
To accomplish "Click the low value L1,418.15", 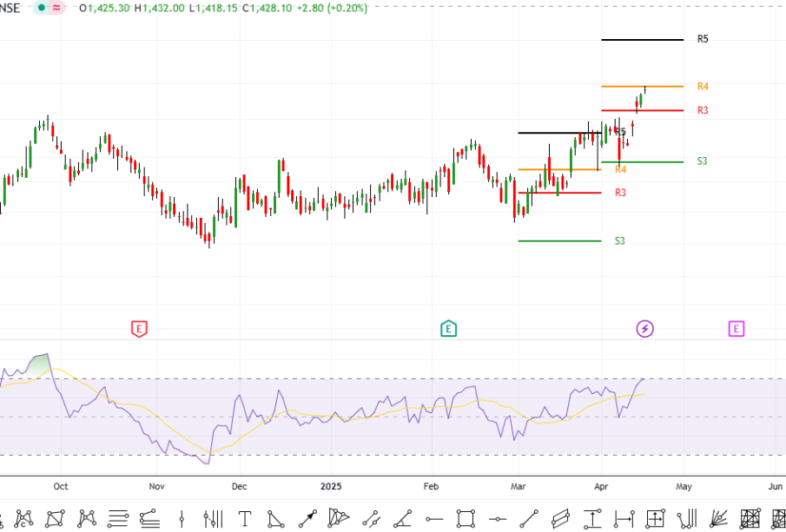I will pos(213,9).
